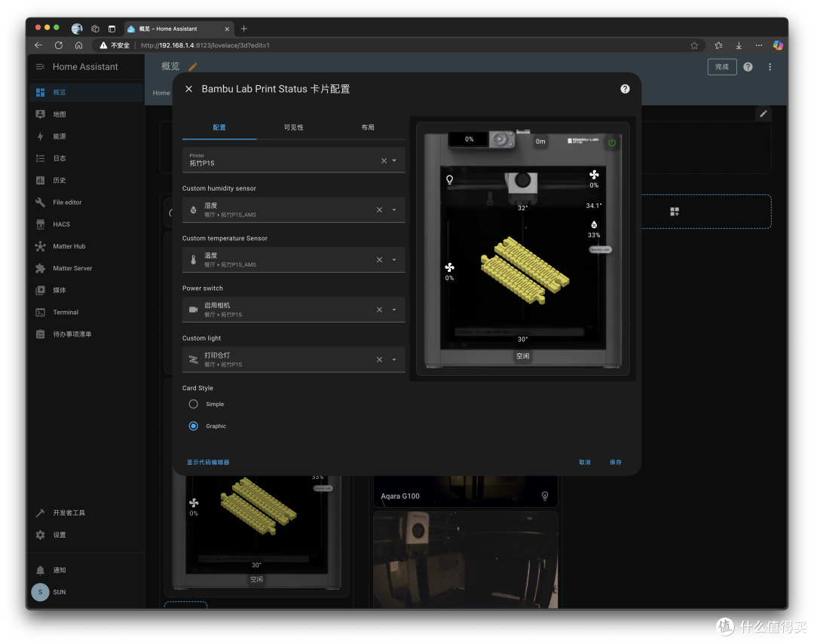Click the pencil edit icon beside dashboard title

point(193,66)
